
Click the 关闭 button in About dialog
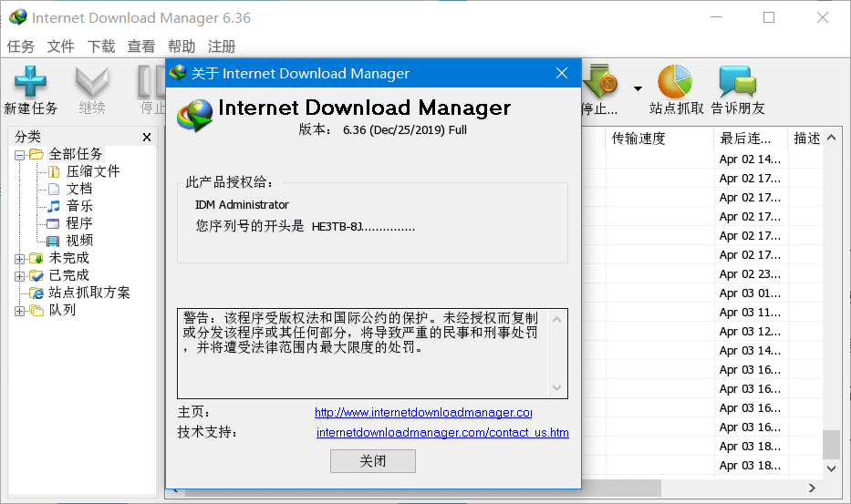[373, 461]
